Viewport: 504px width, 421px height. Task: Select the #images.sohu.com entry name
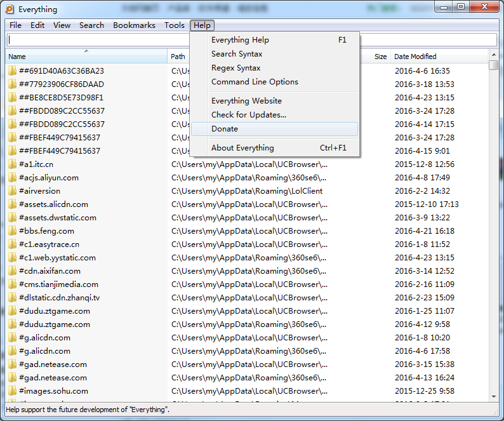click(x=53, y=391)
